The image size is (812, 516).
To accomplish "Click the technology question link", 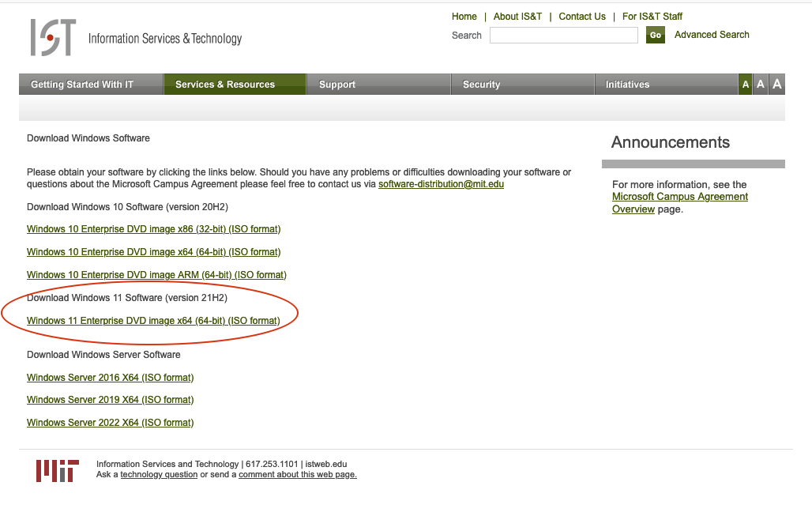I will coord(159,475).
